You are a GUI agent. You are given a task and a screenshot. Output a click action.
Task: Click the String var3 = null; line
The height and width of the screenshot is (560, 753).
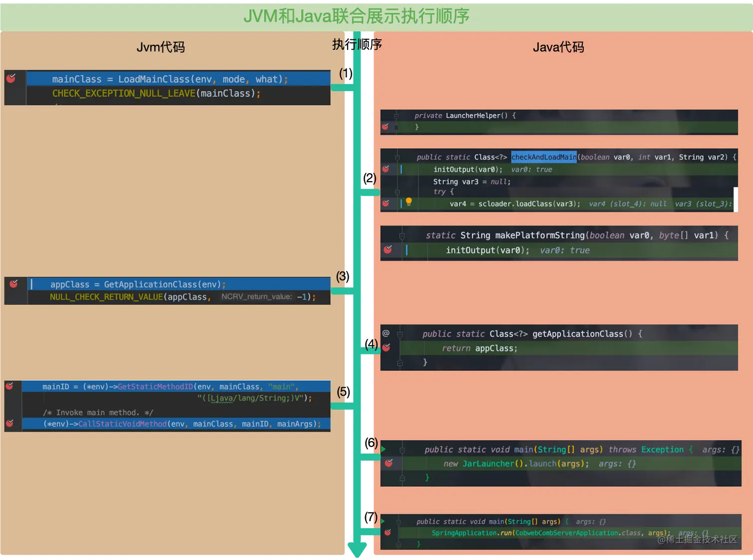(472, 182)
